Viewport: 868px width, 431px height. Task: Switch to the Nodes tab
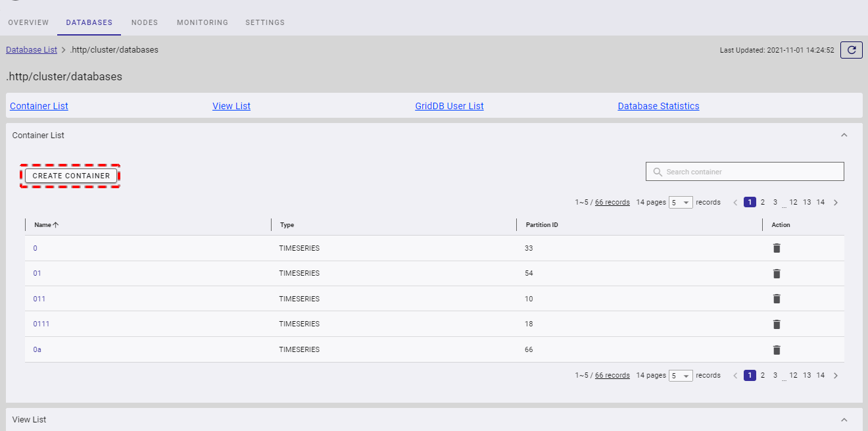click(145, 22)
